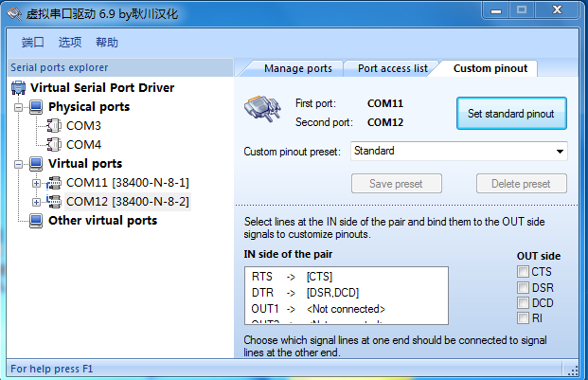Enable the CTS checkbox on OUT side
Image resolution: width=588 pixels, height=380 pixels.
(523, 272)
